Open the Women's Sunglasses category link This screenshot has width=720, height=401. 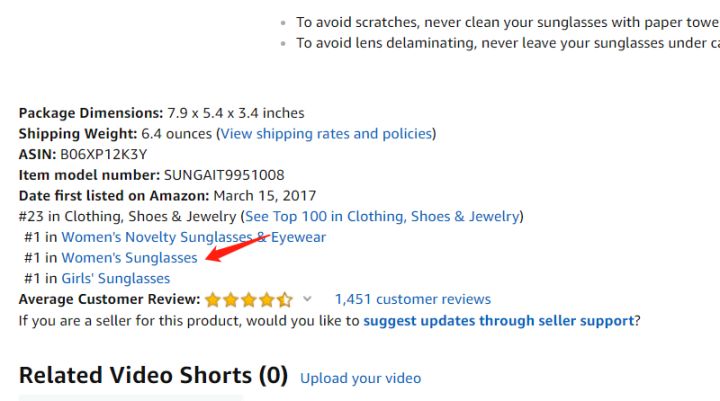click(x=129, y=258)
